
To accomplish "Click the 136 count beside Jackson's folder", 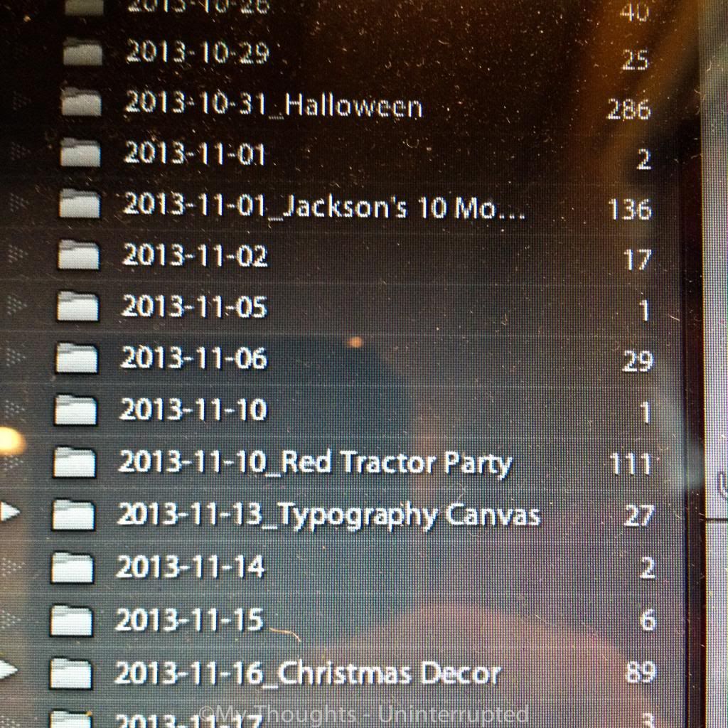I will tap(630, 210).
